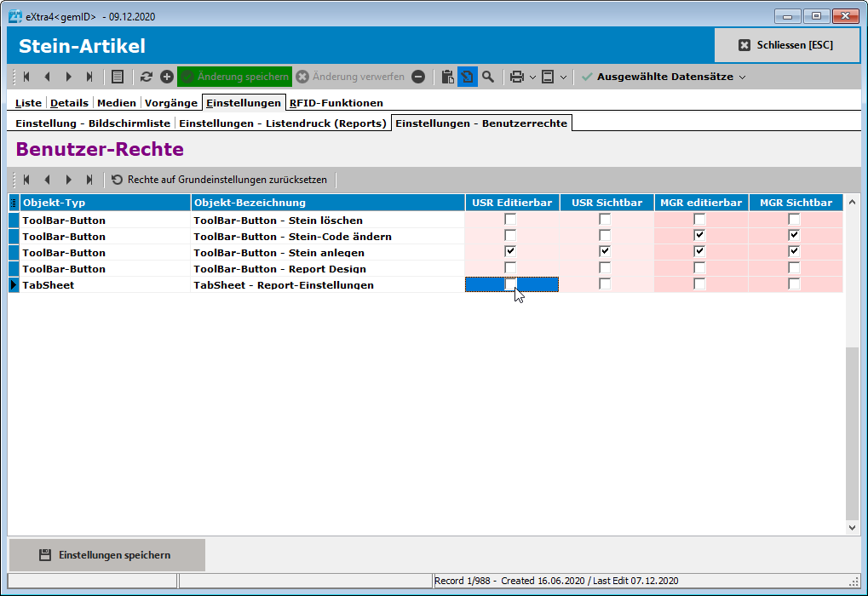Click the refresh icon in main toolbar
The image size is (868, 596).
tap(147, 77)
